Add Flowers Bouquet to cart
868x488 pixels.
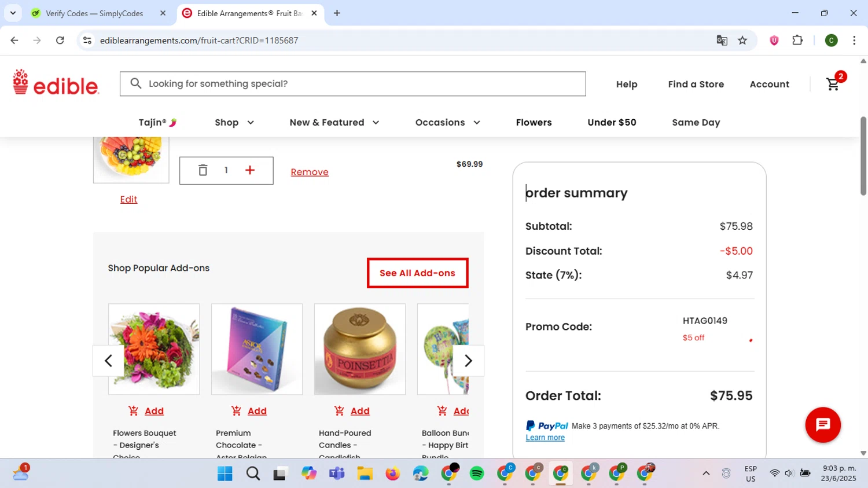click(154, 411)
